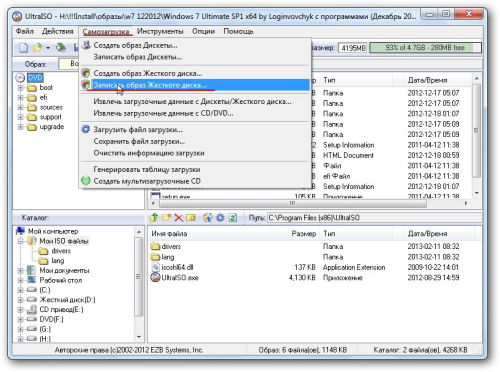Expand Рабочий стол node

(20, 280)
